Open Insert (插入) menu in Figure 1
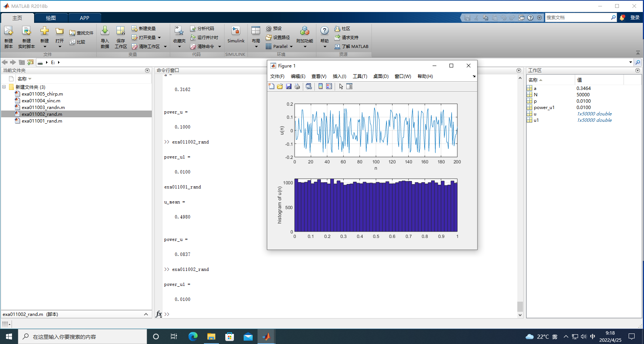Viewport: 644px width, 344px height. coord(340,76)
